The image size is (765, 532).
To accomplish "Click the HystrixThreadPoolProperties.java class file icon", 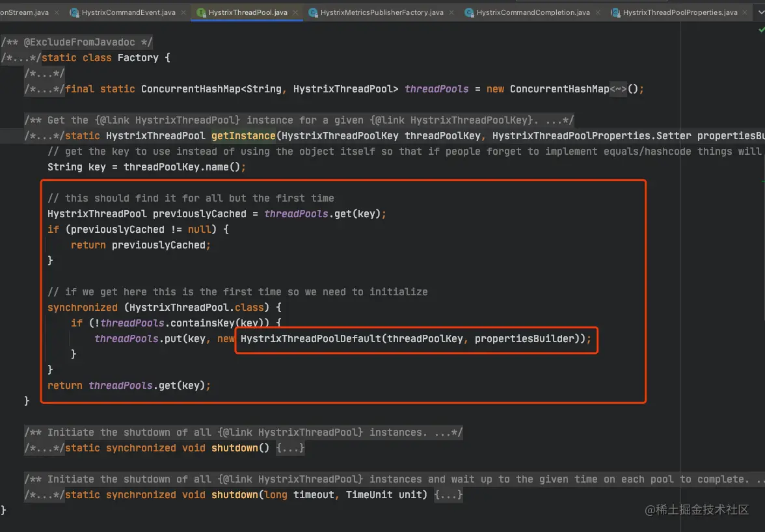I will click(615, 12).
